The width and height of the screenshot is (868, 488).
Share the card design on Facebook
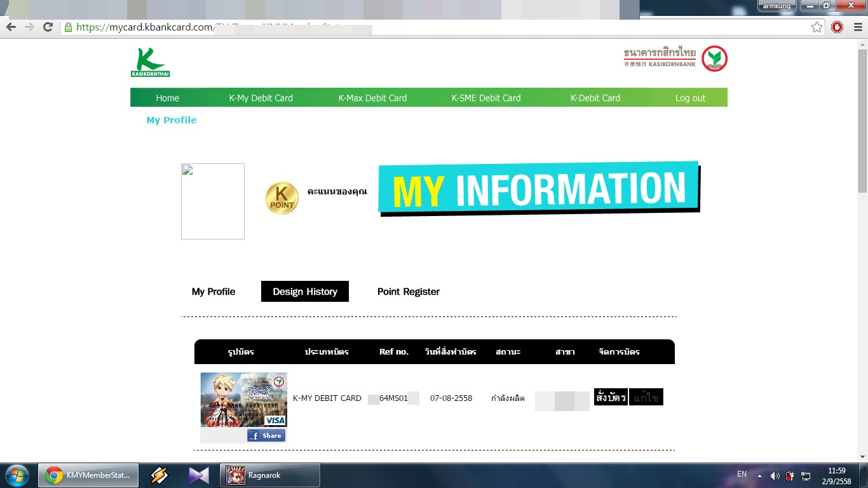[266, 435]
